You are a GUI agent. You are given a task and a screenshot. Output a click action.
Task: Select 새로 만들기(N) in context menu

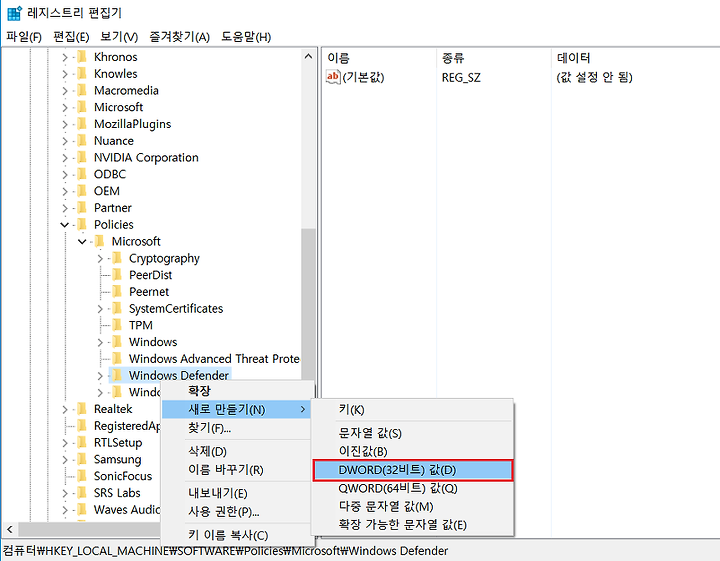pos(236,409)
